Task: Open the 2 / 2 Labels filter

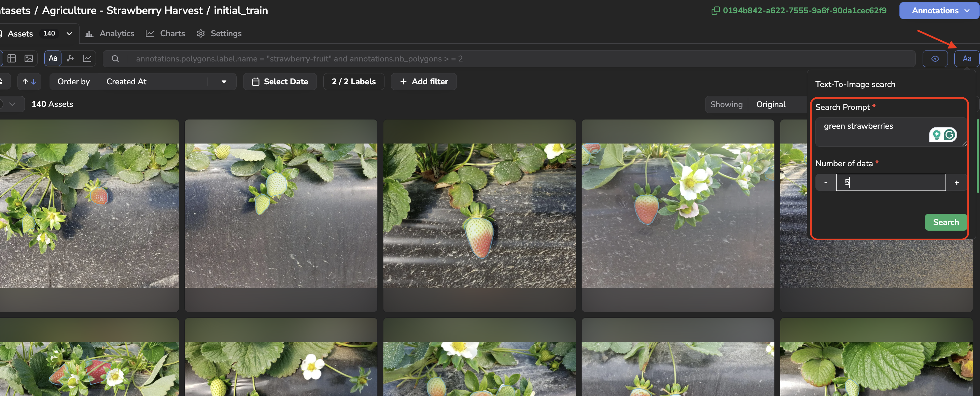Action: point(354,81)
